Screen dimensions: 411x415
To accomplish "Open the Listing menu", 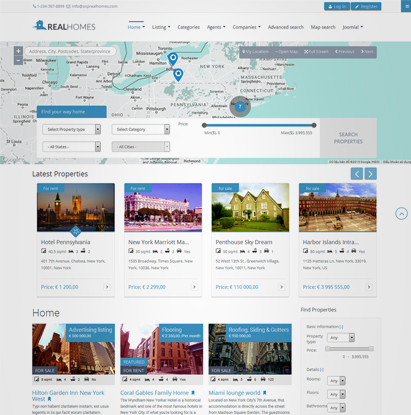I will pos(161,27).
